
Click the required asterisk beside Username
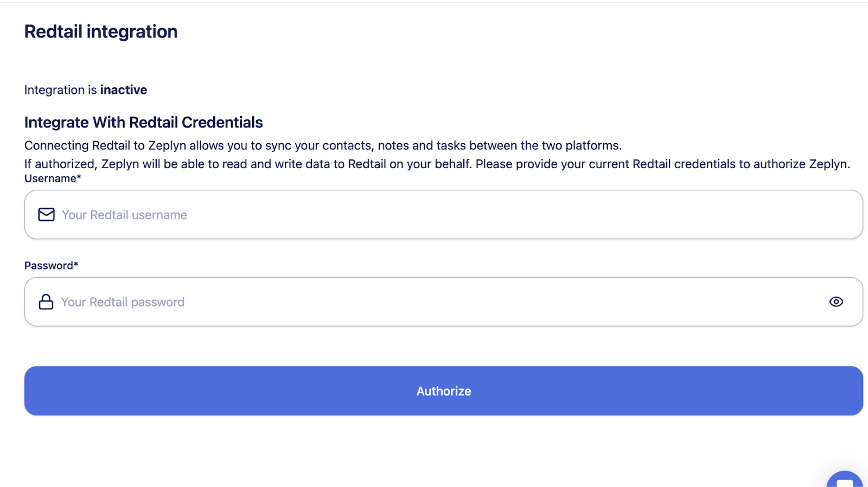coord(79,178)
